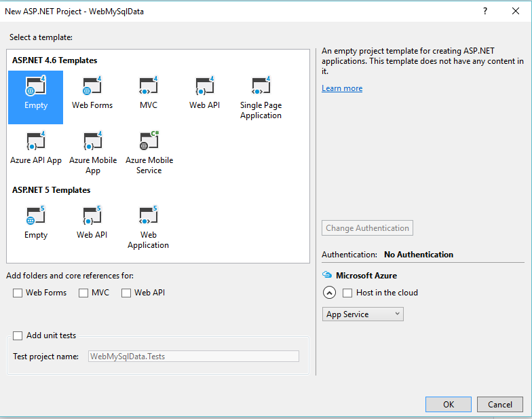Select the MVC template icon
Screen dimensions: 532x419
tap(148, 88)
